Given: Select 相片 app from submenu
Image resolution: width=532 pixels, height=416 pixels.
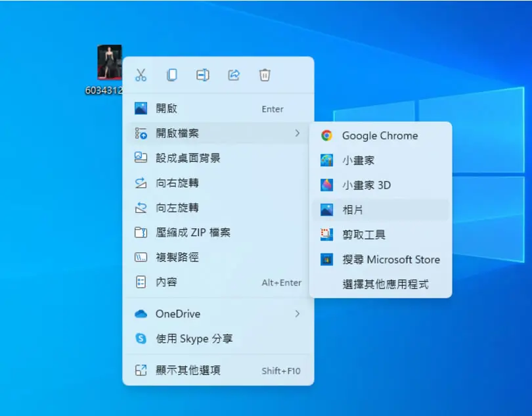Looking at the screenshot, I should point(381,210).
